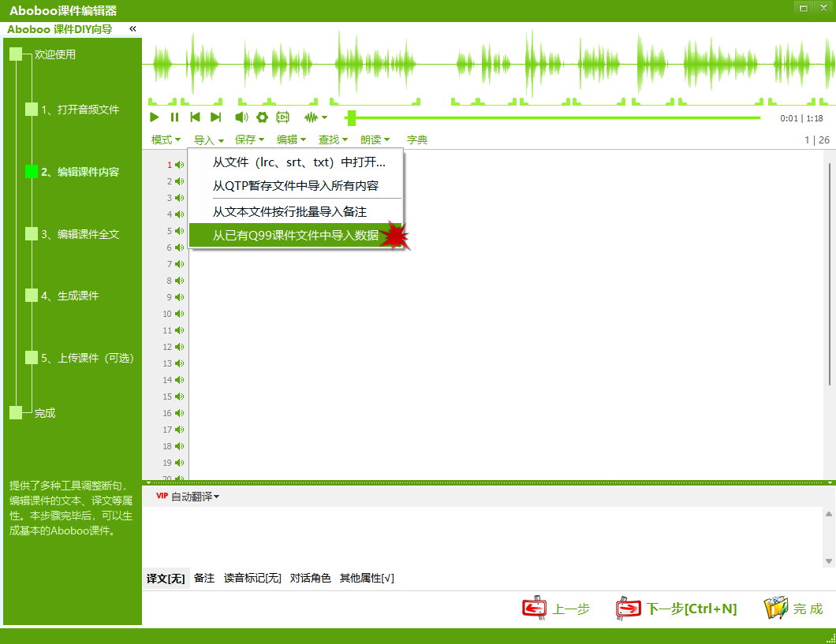Switch to the 备注 (Notes) tab
Viewport: 836px width, 644px height.
coord(203,578)
